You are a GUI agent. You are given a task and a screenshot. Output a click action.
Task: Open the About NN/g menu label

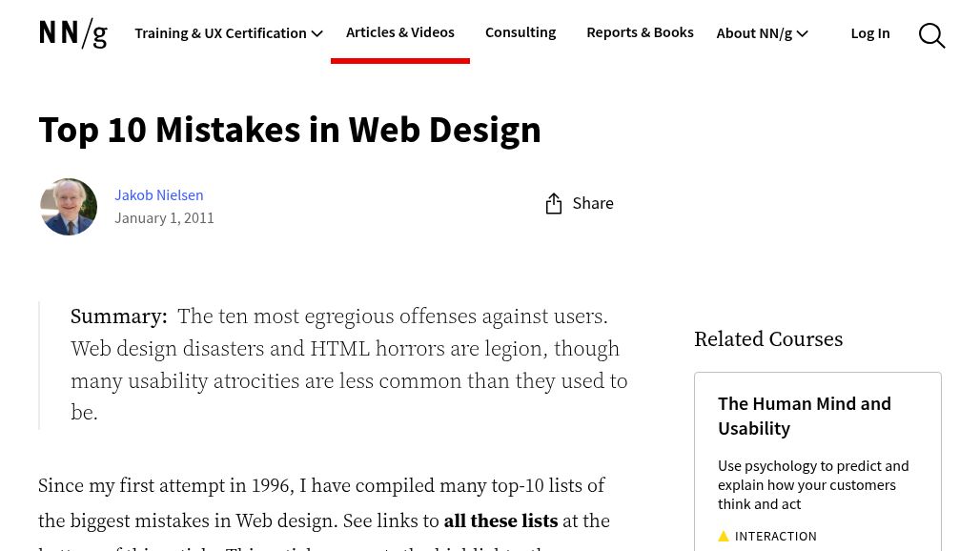pyautogui.click(x=753, y=33)
